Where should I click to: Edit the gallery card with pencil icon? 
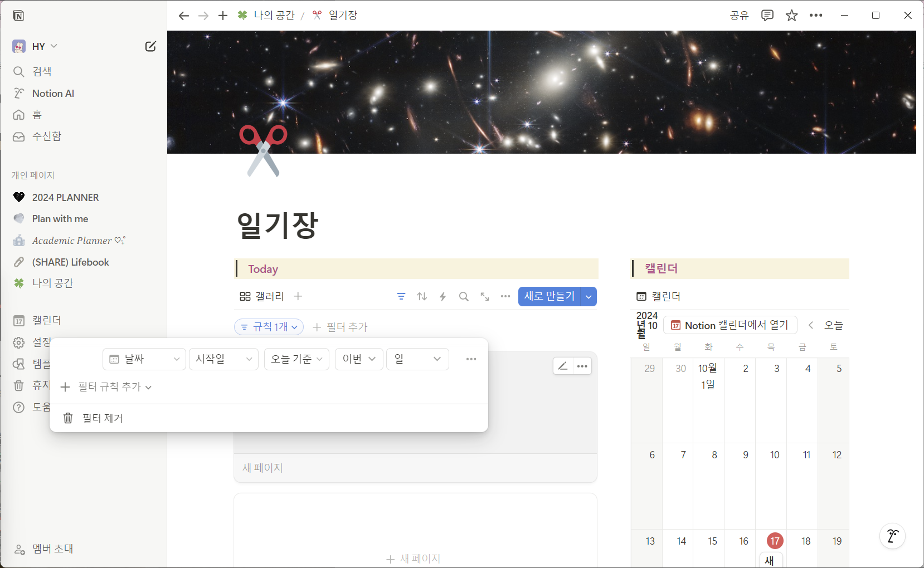coord(563,366)
